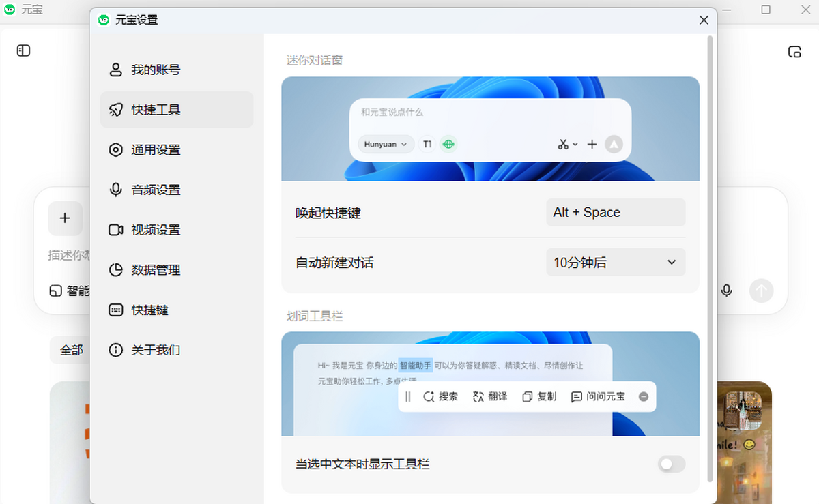Maximize the main 元宝 window
819x504 pixels.
pos(766,10)
